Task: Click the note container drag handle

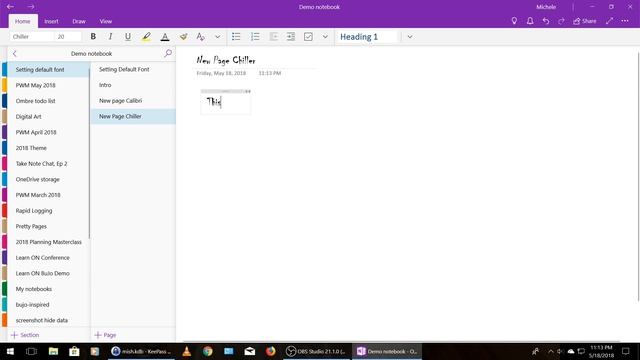Action: [x=225, y=91]
